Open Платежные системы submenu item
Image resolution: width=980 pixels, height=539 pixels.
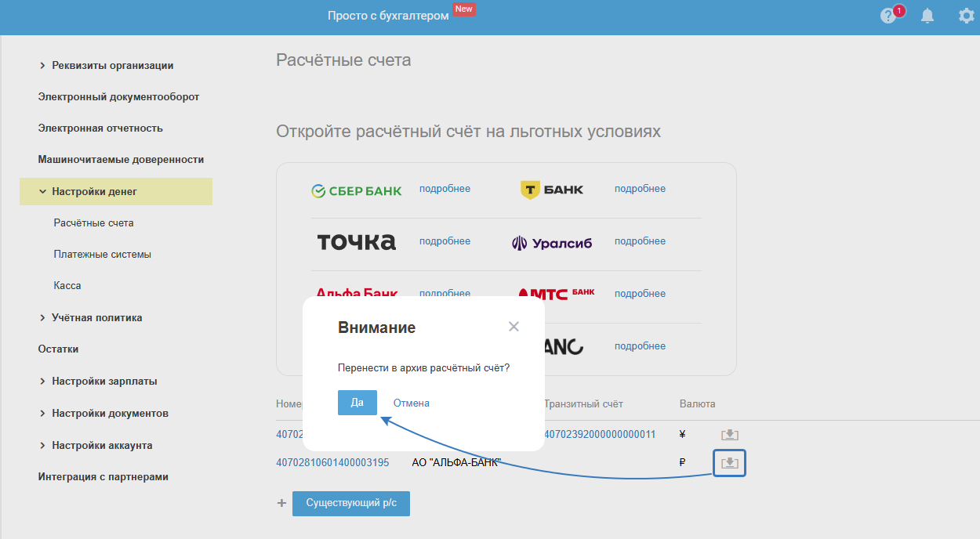(103, 255)
